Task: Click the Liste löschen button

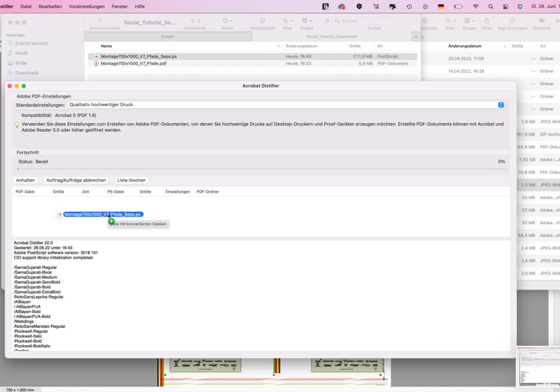Action: [131, 180]
